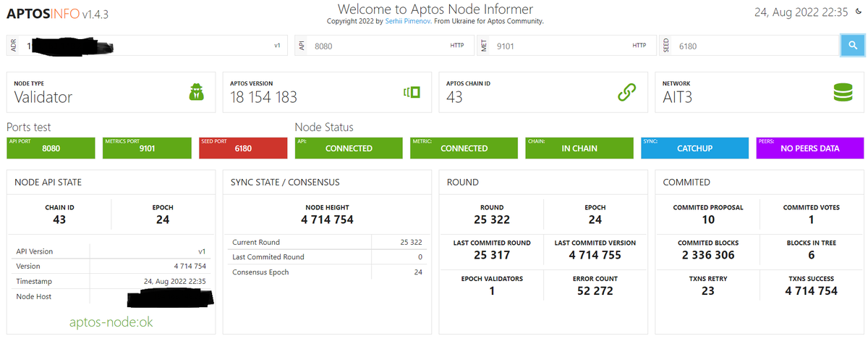Click the blue SYNC CATCHUP status tile
868x339 pixels.
[x=694, y=148]
